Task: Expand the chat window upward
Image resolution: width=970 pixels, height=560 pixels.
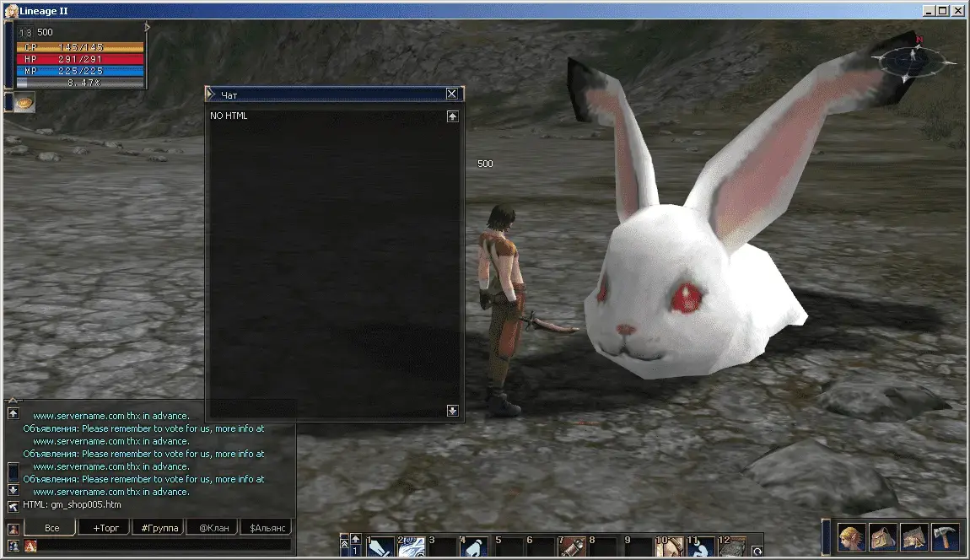Action: point(13,401)
